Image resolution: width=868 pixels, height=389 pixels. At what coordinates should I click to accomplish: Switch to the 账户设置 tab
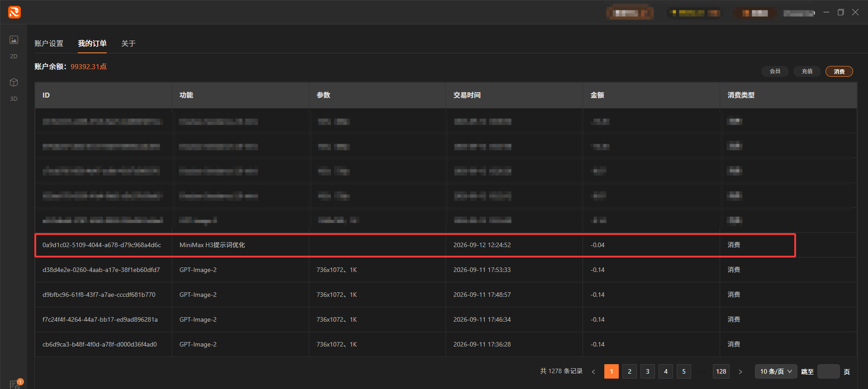(49, 43)
